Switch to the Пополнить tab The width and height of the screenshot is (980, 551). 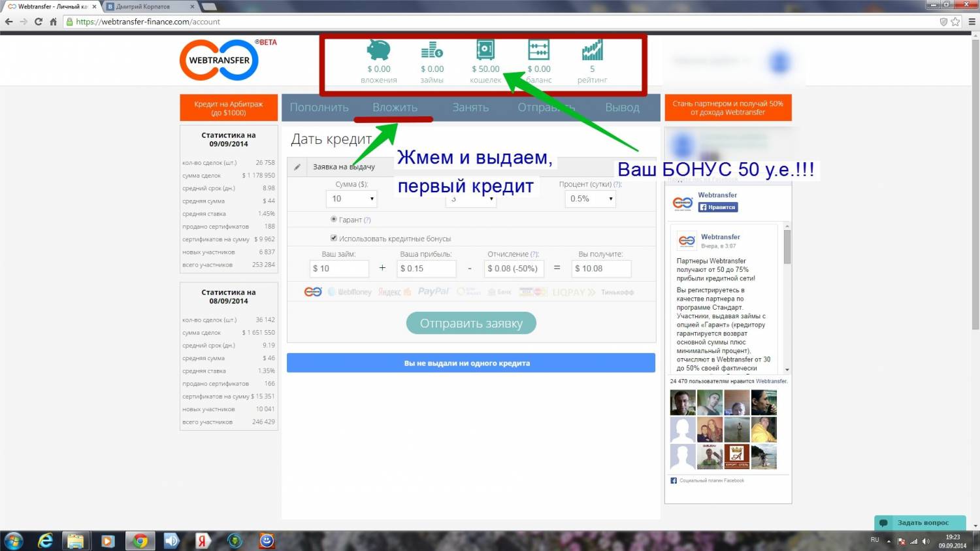(x=319, y=107)
